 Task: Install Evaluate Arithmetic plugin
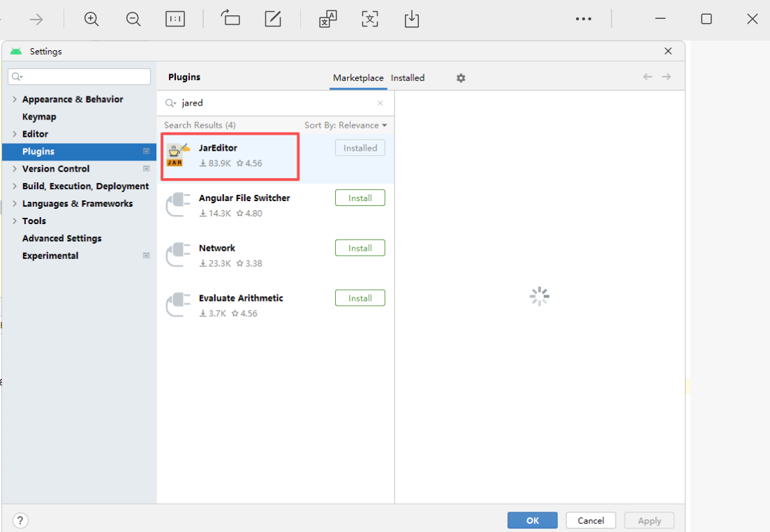[360, 298]
